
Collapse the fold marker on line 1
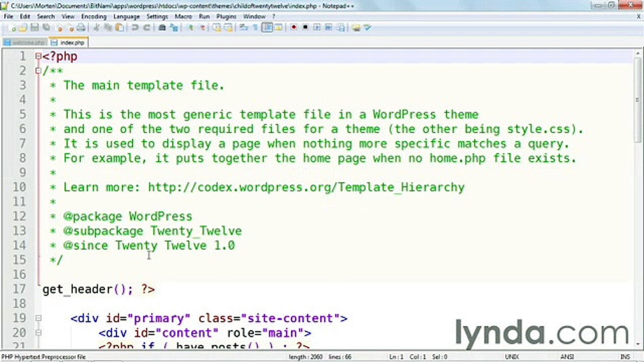pos(38,56)
